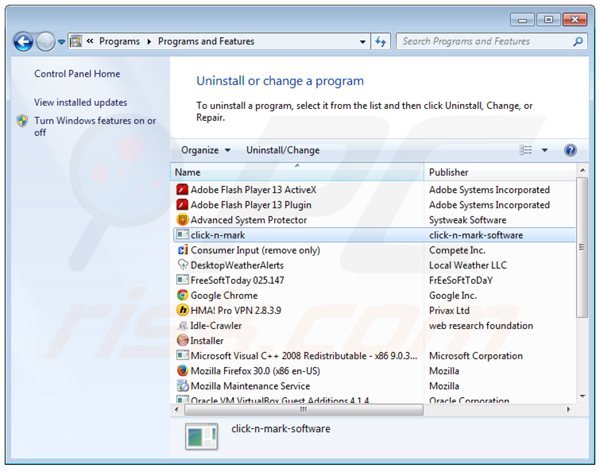Select HMA! Pro VPN 2.8.3.9 entry
Viewport: 600px width, 472px height.
(x=236, y=310)
